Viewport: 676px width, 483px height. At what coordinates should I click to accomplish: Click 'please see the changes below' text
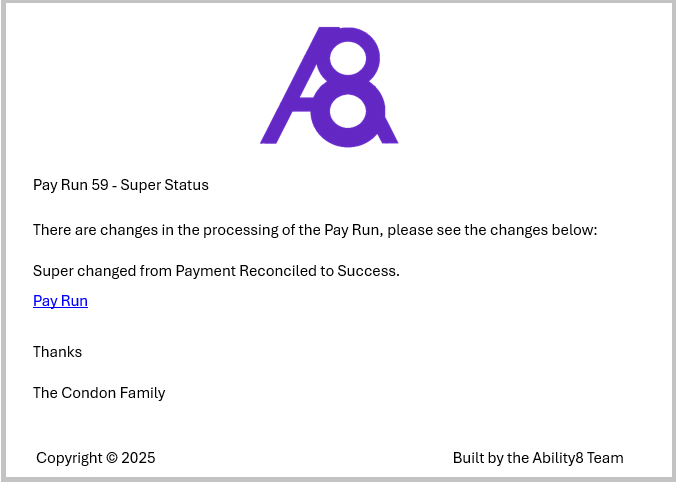pyautogui.click(x=492, y=230)
